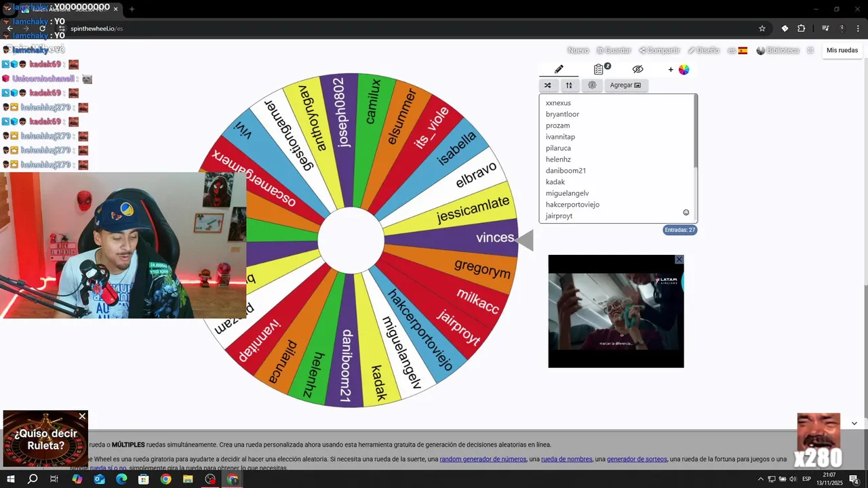Click entry prozam in the list

pyautogui.click(x=557, y=125)
